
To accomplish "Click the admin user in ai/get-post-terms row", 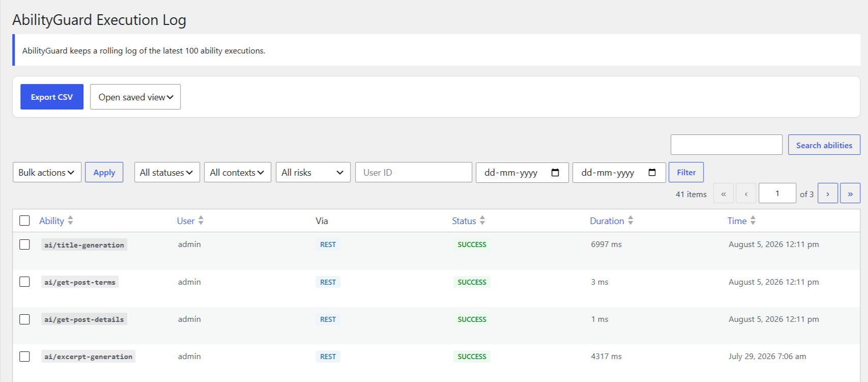I will click(x=189, y=282).
